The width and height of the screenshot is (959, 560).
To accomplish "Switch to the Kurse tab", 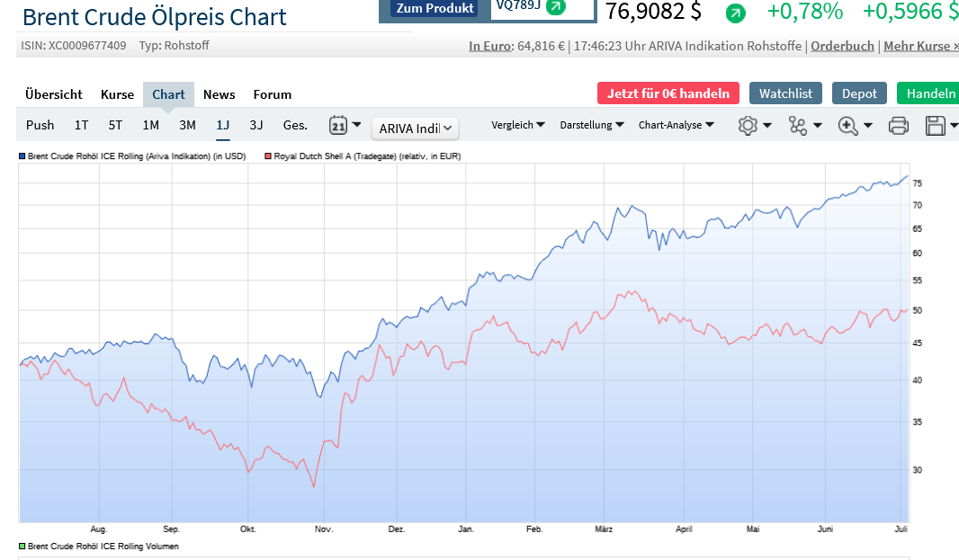I will tap(117, 94).
